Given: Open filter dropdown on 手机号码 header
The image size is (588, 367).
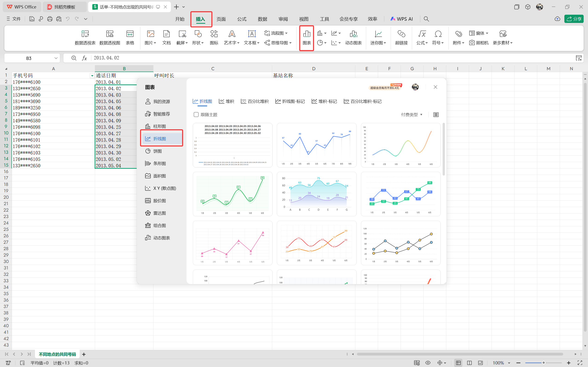Looking at the screenshot, I should point(92,76).
